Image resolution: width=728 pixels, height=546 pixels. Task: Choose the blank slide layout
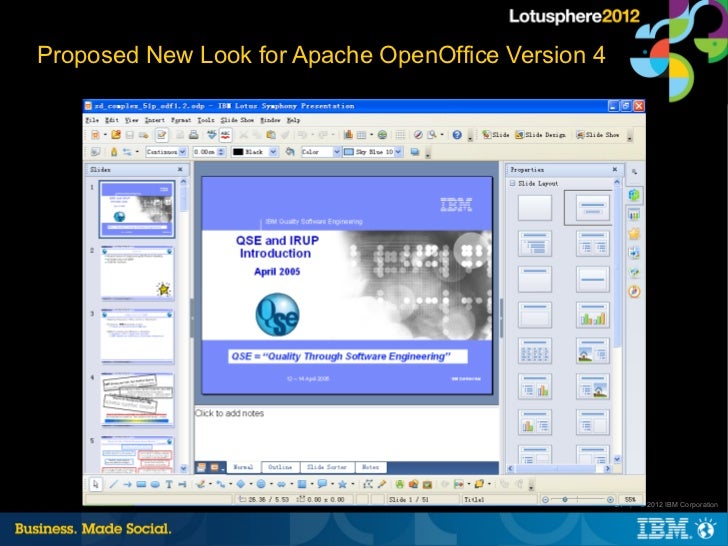(x=535, y=208)
